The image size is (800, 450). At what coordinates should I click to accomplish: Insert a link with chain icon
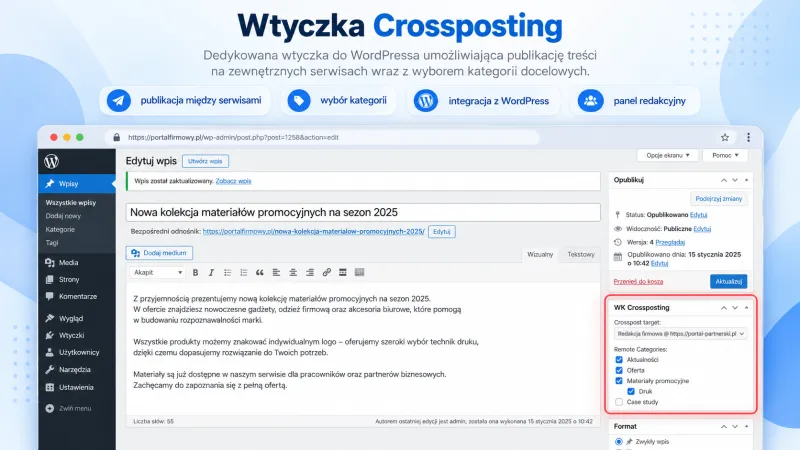327,272
